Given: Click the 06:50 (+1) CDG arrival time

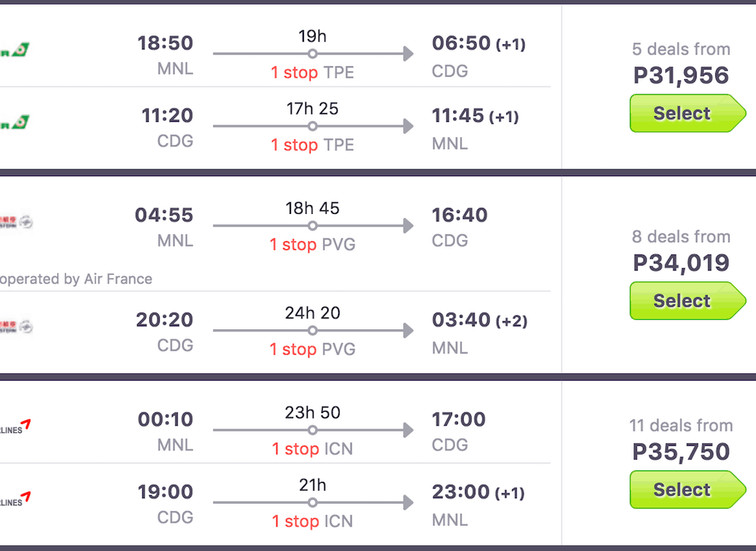Looking at the screenshot, I should point(478,43).
